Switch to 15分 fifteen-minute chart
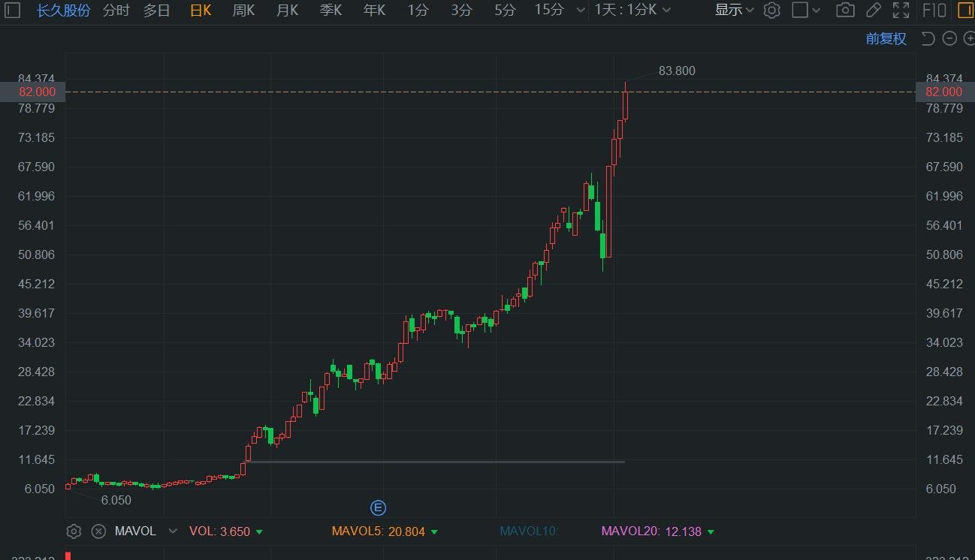 (549, 11)
